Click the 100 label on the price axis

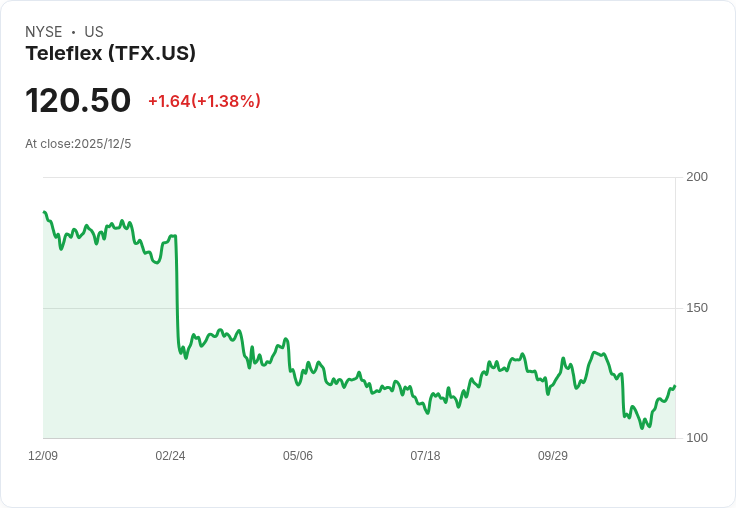tap(697, 438)
